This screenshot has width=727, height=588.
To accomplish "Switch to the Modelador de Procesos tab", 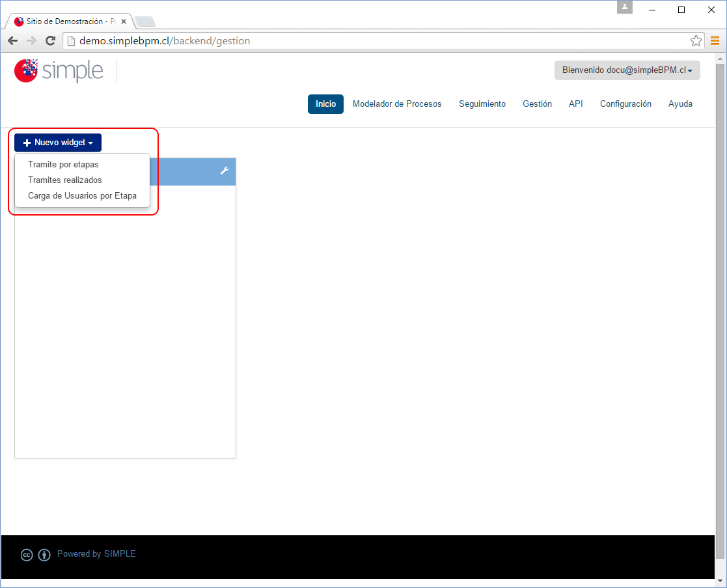I will 397,104.
